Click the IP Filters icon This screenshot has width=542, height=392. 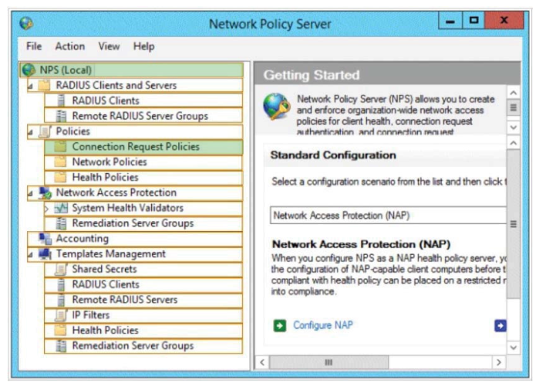tap(61, 315)
